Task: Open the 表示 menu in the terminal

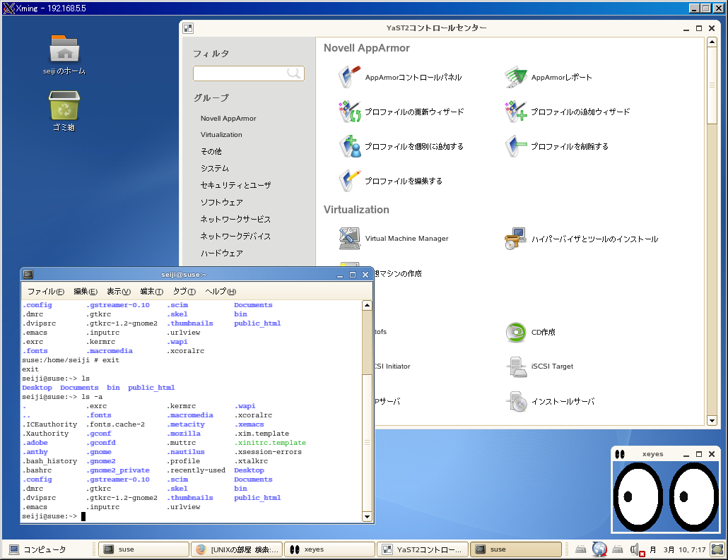Action: click(x=119, y=292)
